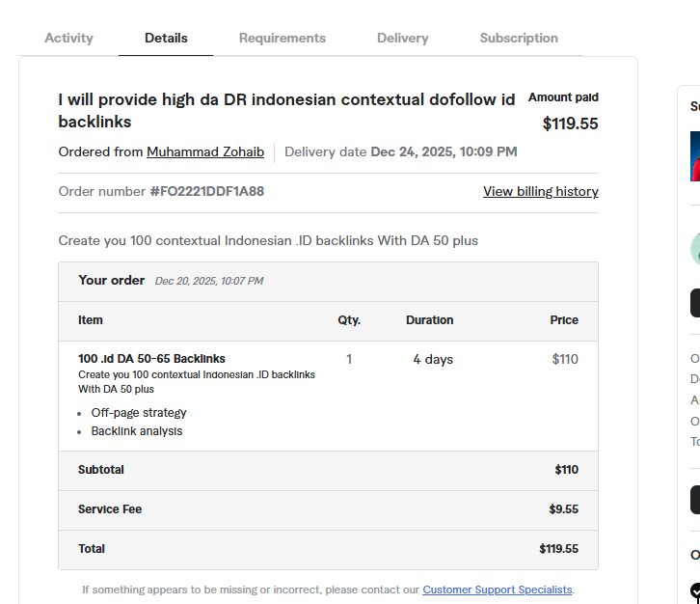Screen dimensions: 700x604
Task: Click the Off-page strategy bullet item
Action: click(x=139, y=413)
